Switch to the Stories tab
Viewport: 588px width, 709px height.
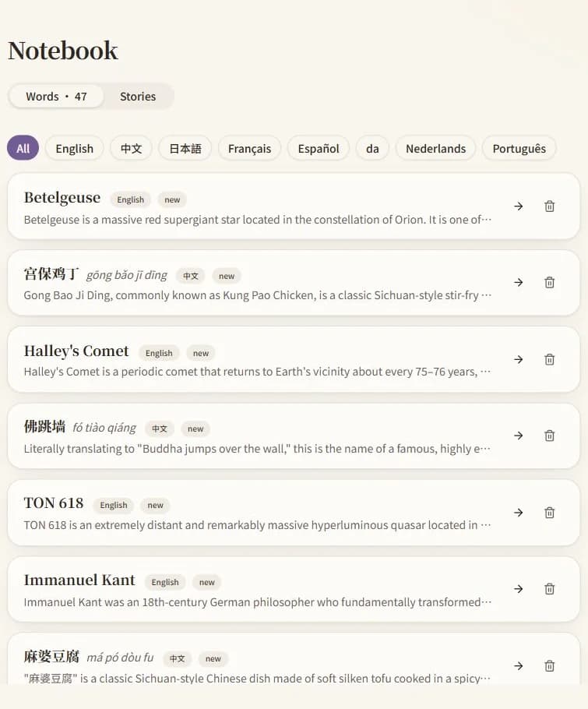click(x=138, y=97)
